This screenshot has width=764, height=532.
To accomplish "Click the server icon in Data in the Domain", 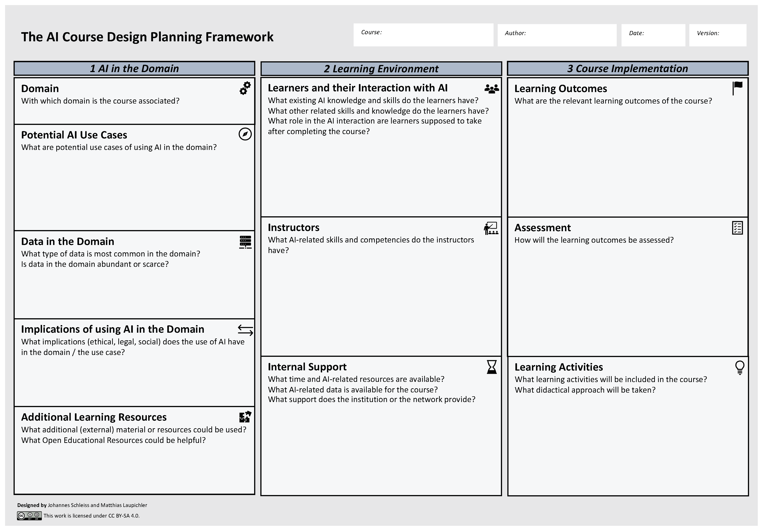I will click(245, 242).
